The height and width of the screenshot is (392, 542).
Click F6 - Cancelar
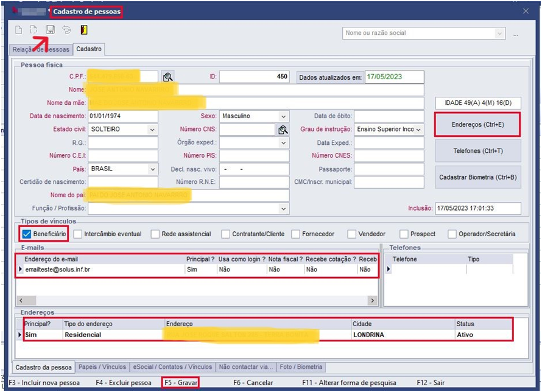[x=253, y=383]
